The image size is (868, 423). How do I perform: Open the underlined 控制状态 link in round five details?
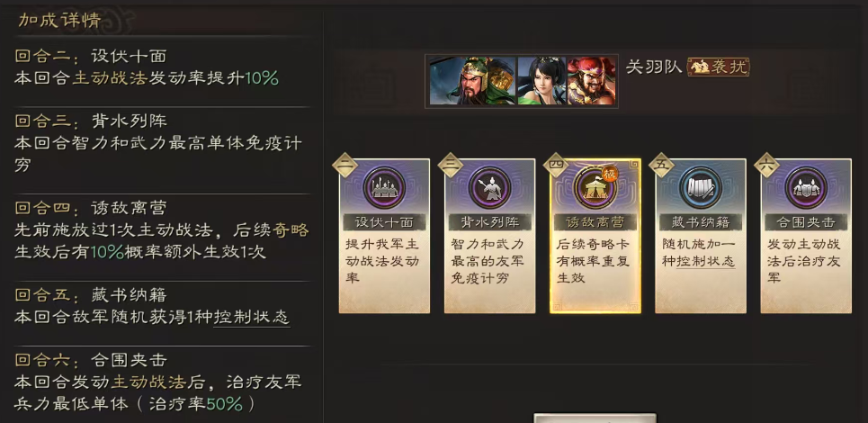pyautogui.click(x=251, y=317)
